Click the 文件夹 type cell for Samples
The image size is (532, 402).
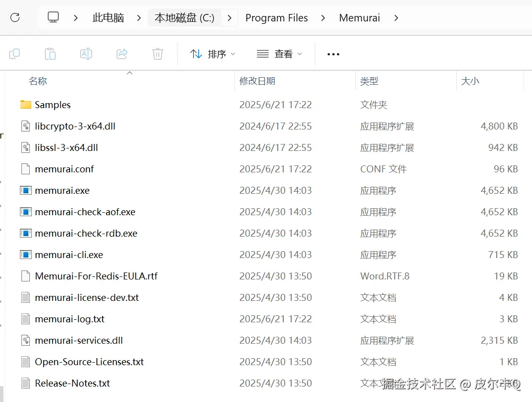[x=374, y=105]
